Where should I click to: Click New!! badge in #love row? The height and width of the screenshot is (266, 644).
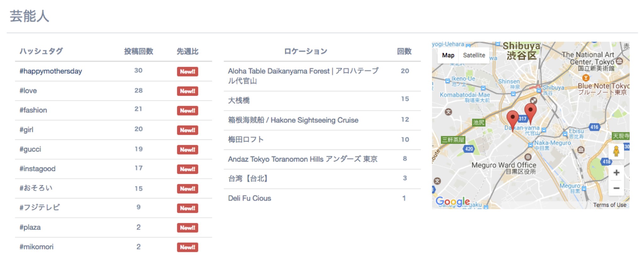188,91
